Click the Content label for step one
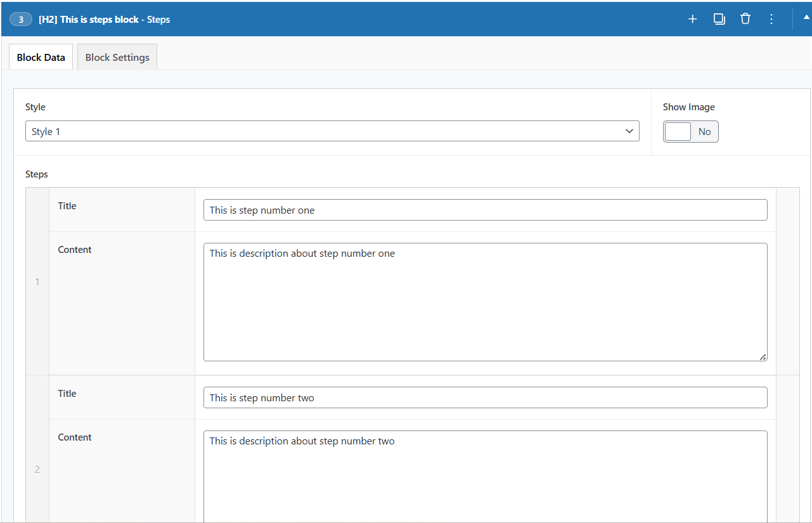The image size is (812, 523). 75,250
